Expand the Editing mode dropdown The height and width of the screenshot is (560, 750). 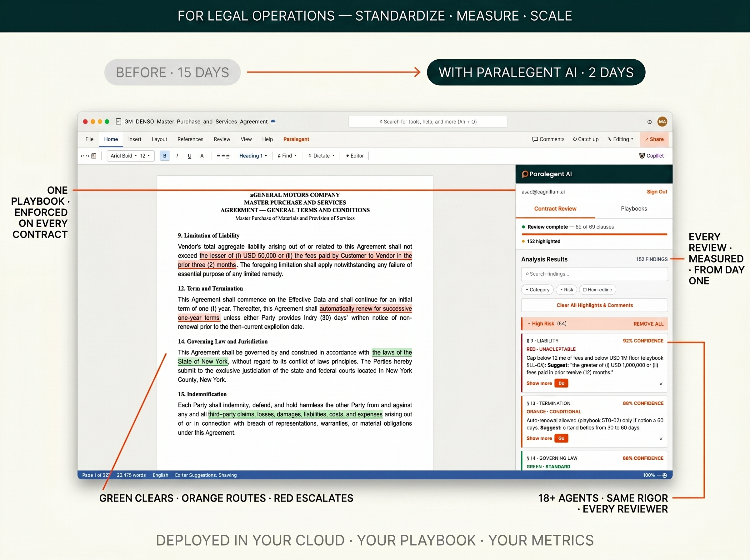click(620, 139)
